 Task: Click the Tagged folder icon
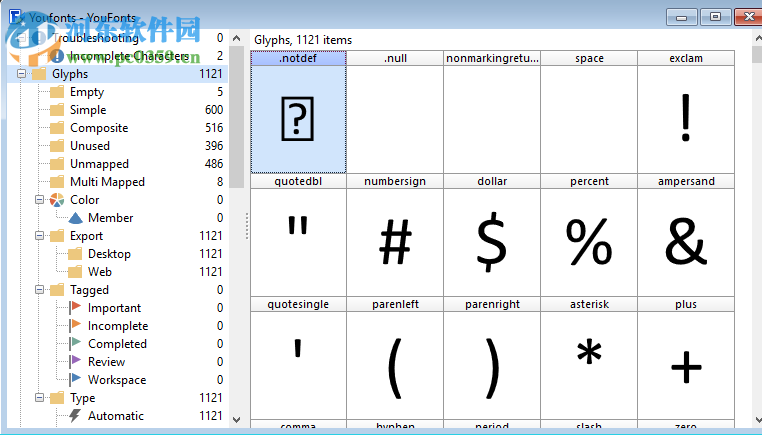coord(57,290)
